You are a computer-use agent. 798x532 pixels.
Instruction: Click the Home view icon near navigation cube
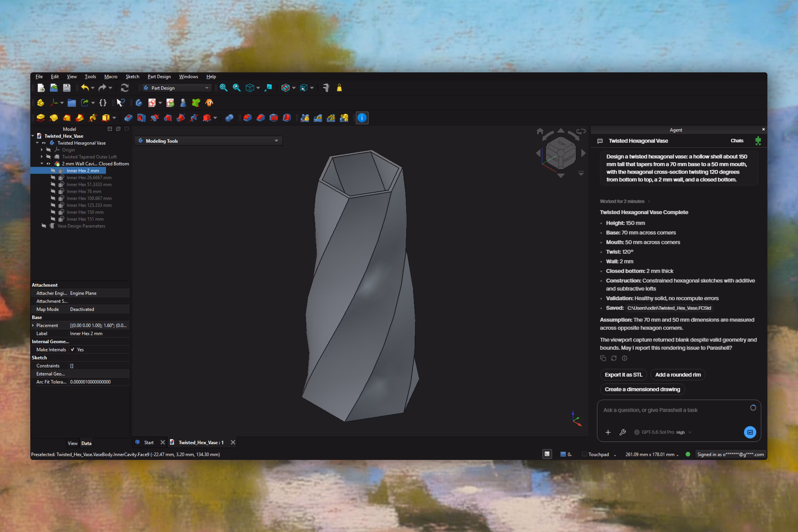pos(540,131)
